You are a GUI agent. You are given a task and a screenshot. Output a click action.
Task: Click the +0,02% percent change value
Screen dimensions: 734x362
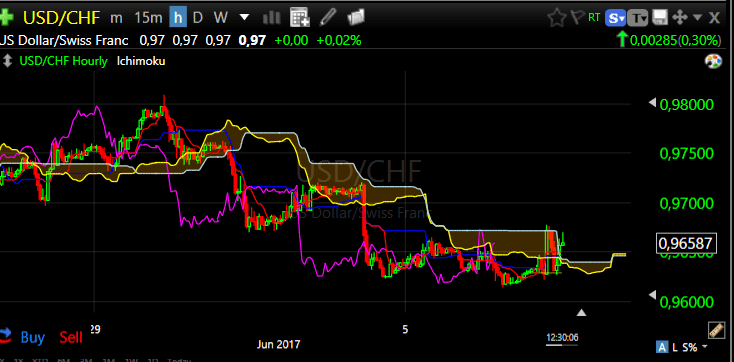(x=339, y=40)
